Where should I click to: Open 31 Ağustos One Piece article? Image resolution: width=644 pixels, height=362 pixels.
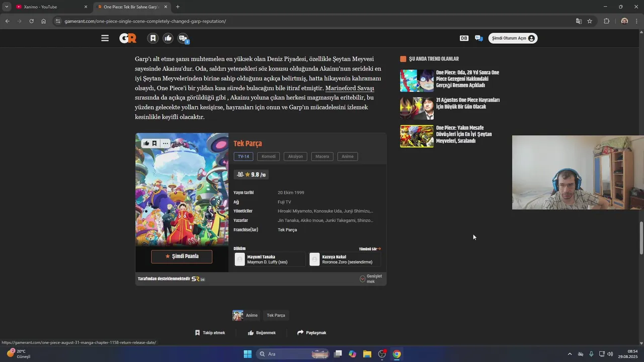coord(467,104)
